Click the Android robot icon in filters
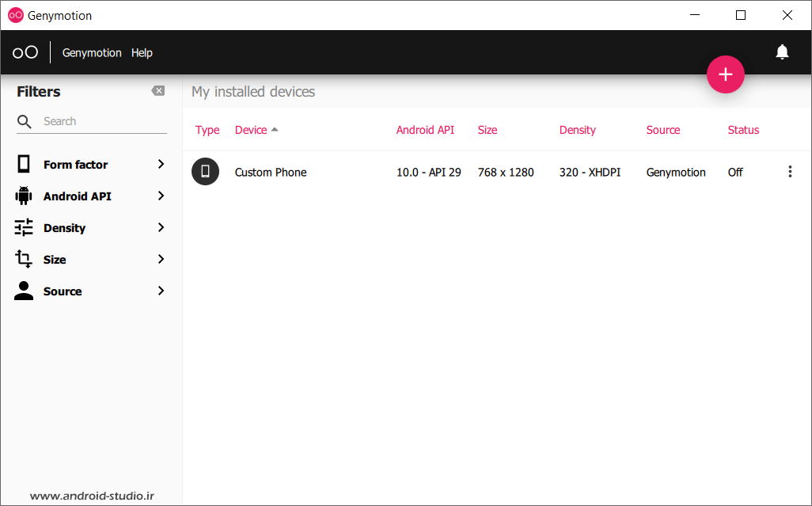812x506 pixels. point(24,196)
